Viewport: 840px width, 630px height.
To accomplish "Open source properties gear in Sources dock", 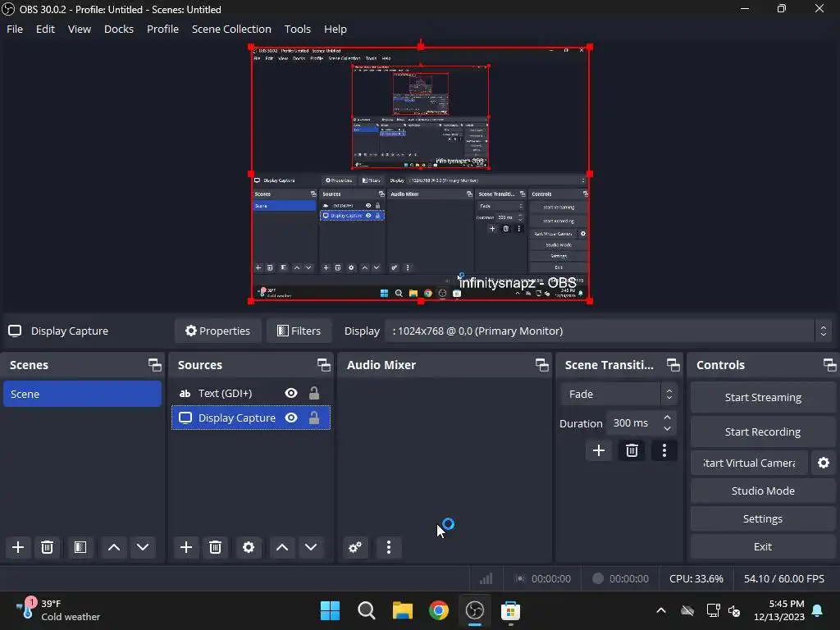I will pos(249,547).
